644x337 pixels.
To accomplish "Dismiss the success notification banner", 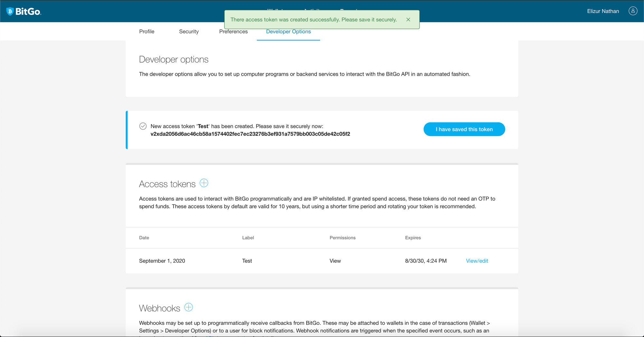I will pyautogui.click(x=408, y=20).
